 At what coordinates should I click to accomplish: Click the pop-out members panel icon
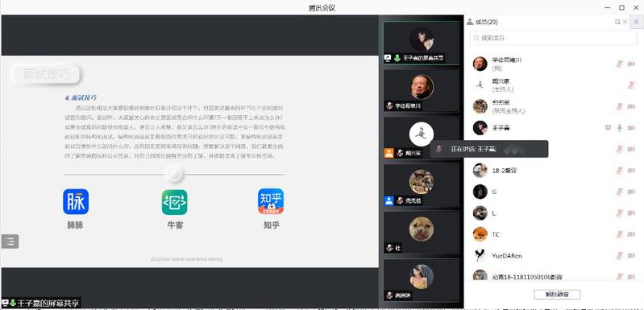[617, 23]
